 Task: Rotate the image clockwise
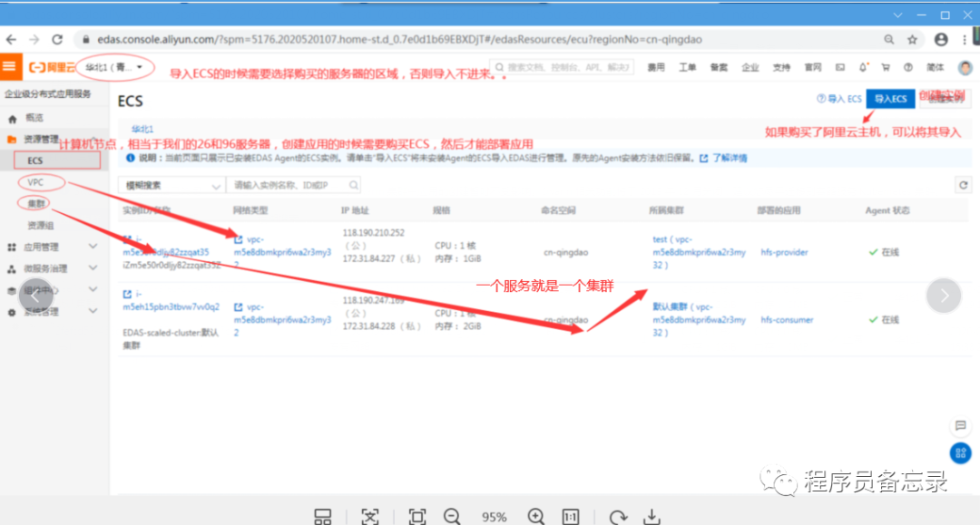tap(618, 516)
